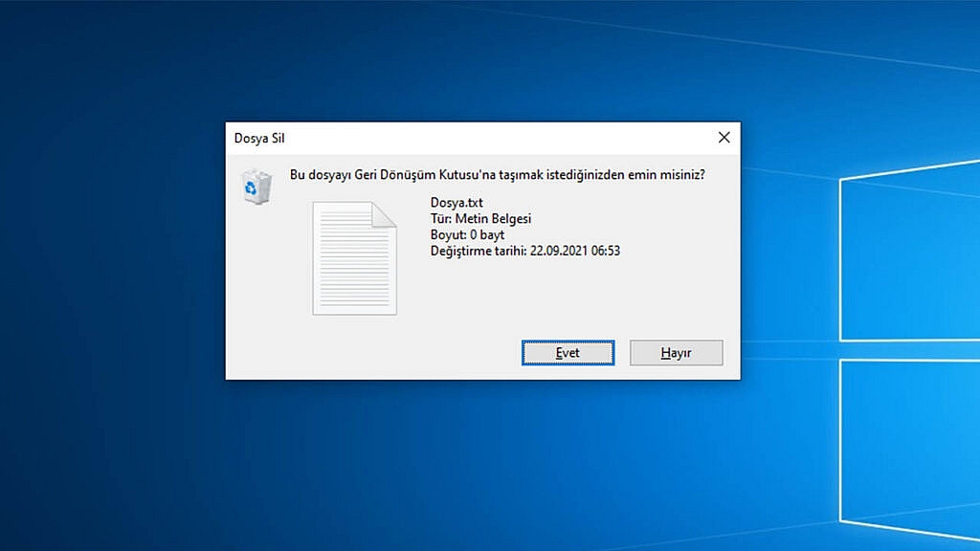
Task: Click the Boyut: 0 bayt line
Action: 467,234
